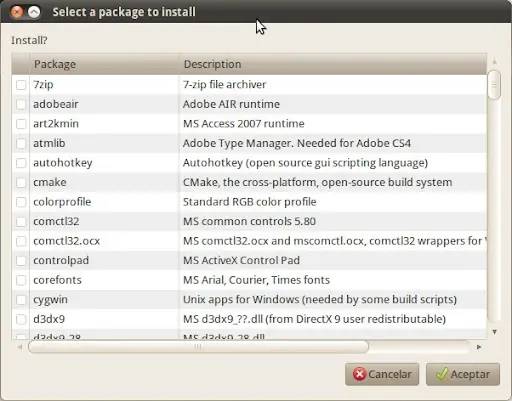Screen dimensions: 512x401
Task: Select the cmake package entry
Action: click(x=50, y=182)
